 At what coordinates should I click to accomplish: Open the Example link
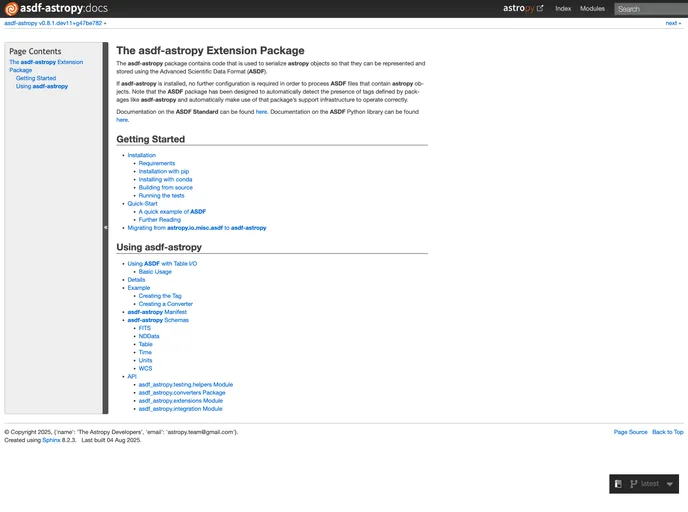139,288
